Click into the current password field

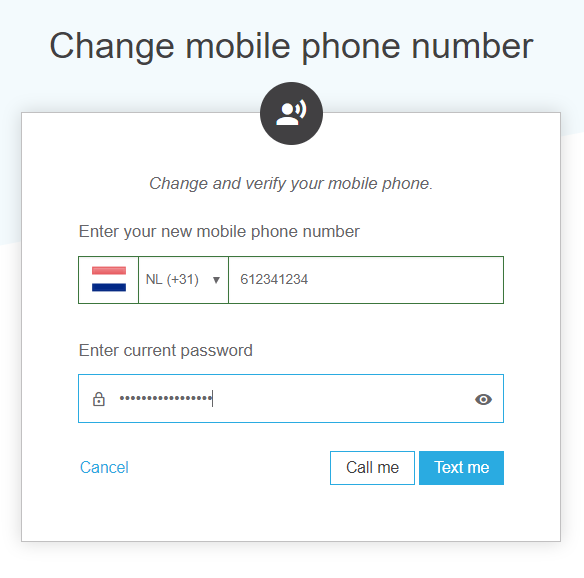pos(291,398)
